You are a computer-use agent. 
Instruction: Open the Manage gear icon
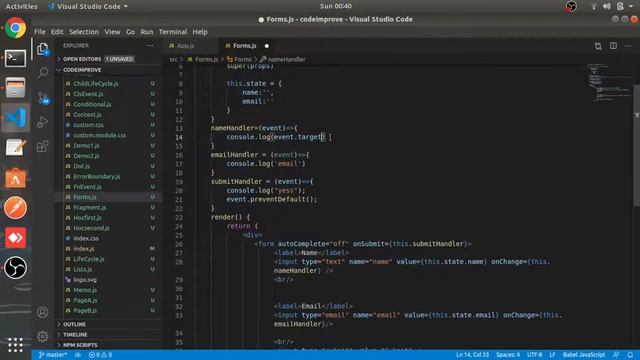tap(42, 336)
